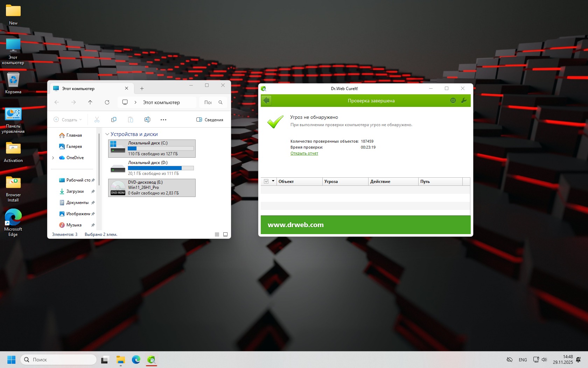Screen dimensions: 588x368
Task: Refresh the Explorer window
Action: pos(107,102)
